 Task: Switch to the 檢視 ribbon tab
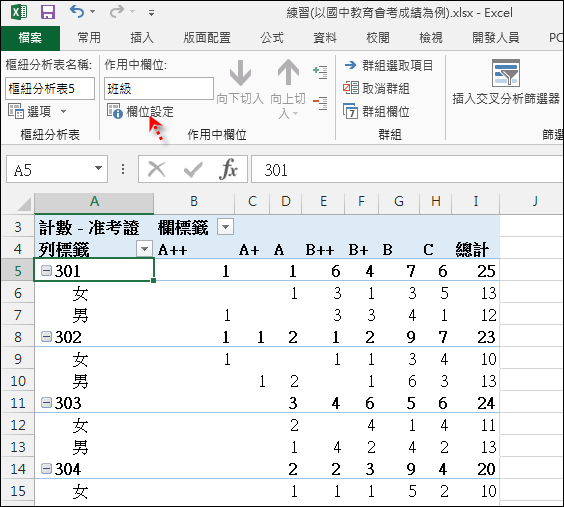431,38
